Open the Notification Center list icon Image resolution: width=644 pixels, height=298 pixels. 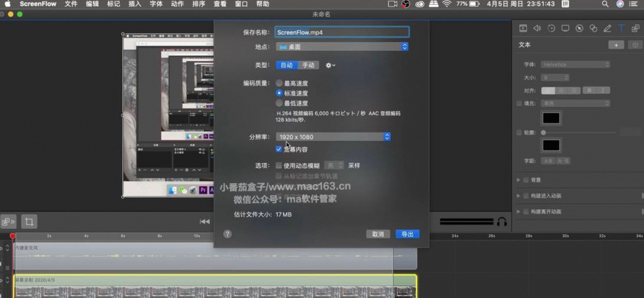(633, 4)
